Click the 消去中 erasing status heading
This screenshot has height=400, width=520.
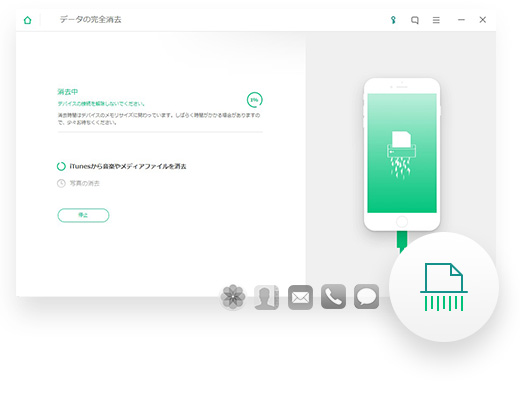68,92
